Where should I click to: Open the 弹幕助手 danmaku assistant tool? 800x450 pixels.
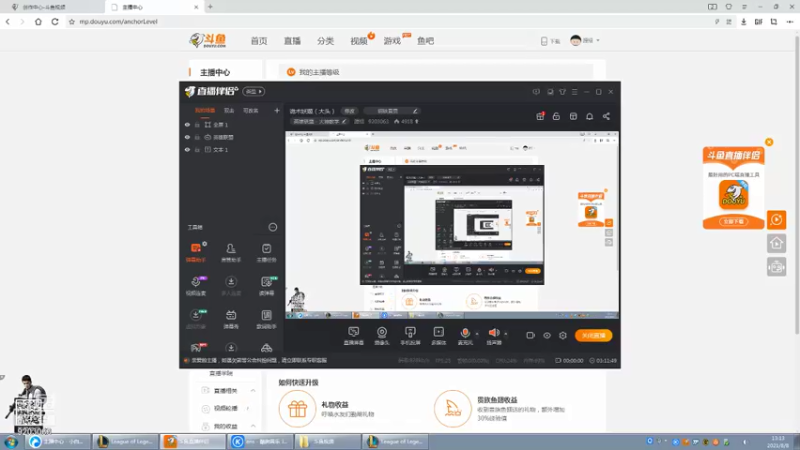[x=196, y=252]
